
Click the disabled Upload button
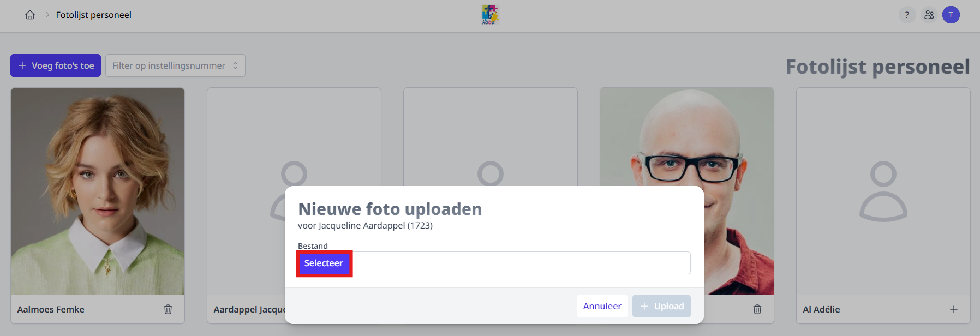661,306
